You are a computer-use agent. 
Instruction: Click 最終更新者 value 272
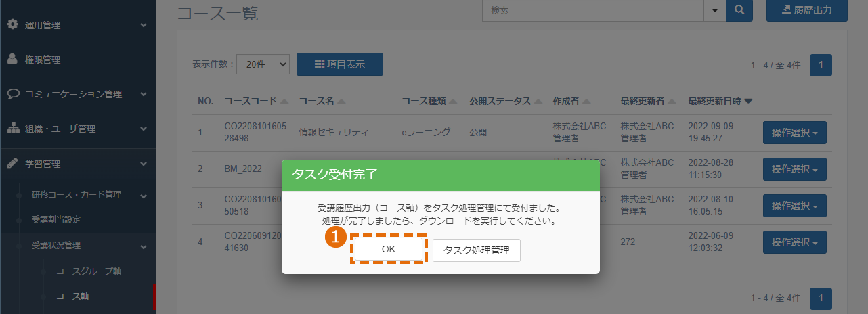click(628, 242)
